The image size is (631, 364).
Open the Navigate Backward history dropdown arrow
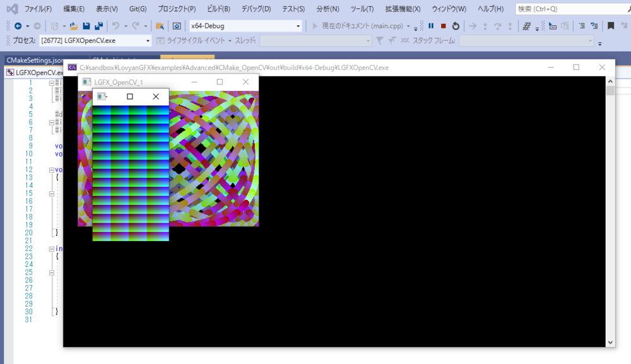click(x=27, y=26)
